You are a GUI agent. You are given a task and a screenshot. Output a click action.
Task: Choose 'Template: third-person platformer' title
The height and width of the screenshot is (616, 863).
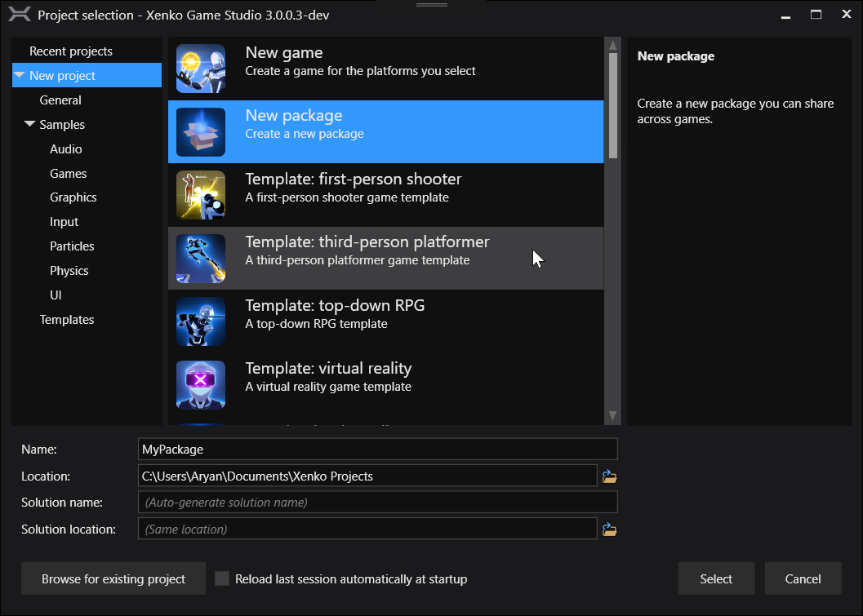coord(367,242)
